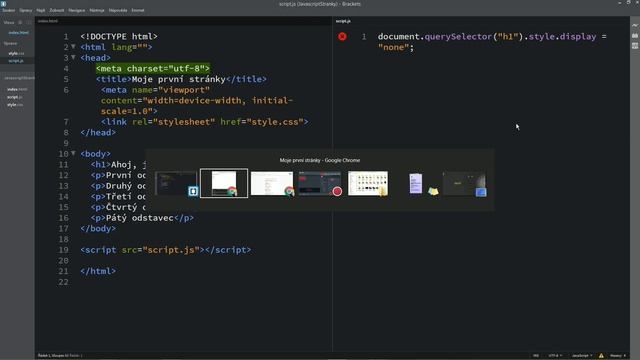Open the Soubor menu
The image size is (640, 360).
(x=9, y=10)
